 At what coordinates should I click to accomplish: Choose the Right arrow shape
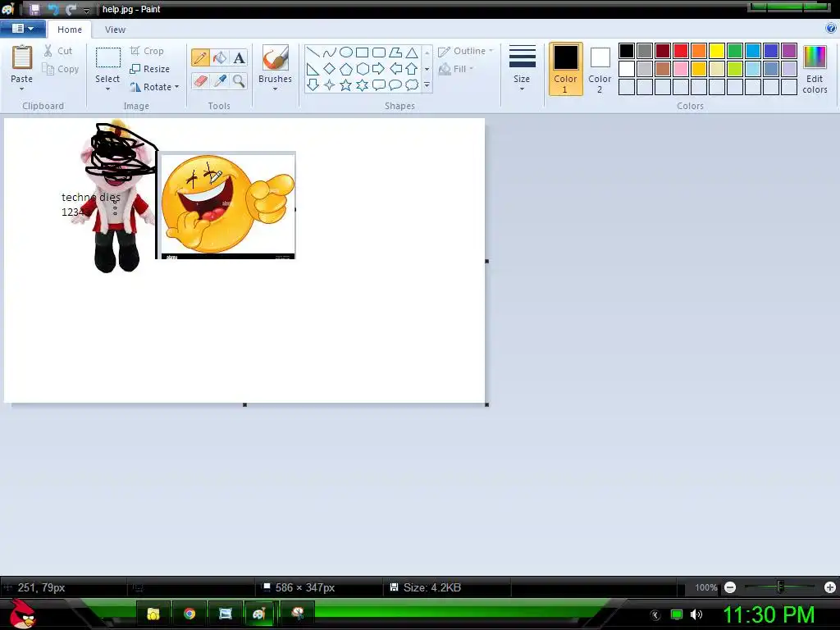click(379, 69)
